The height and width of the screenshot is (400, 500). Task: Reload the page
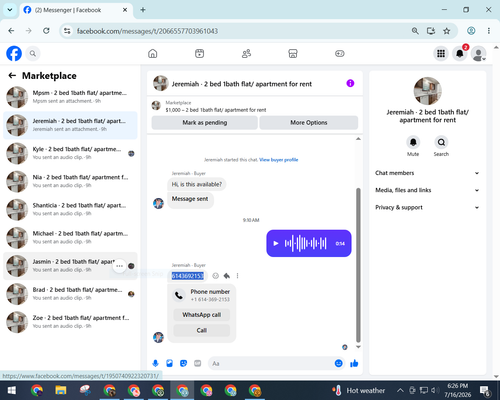tap(46, 31)
